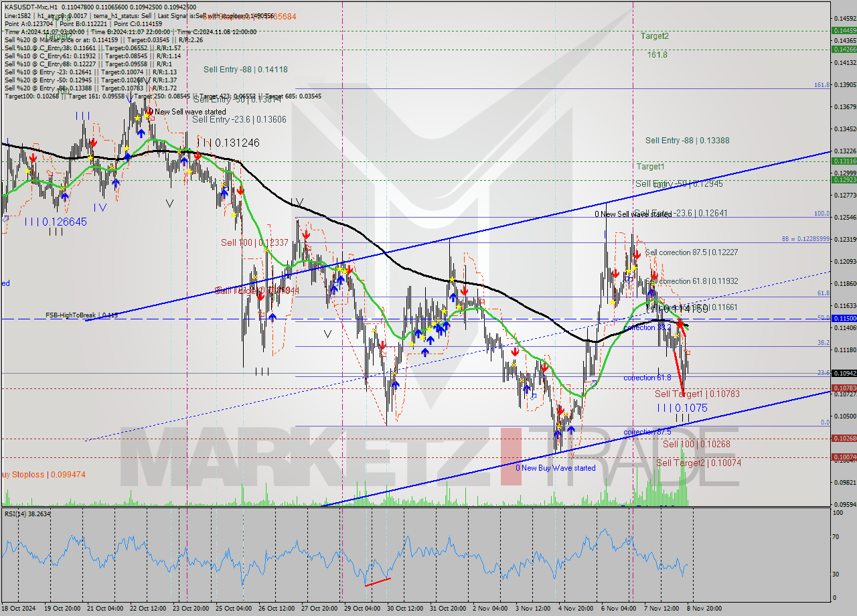Click the green 0.14459 price tag

point(844,30)
